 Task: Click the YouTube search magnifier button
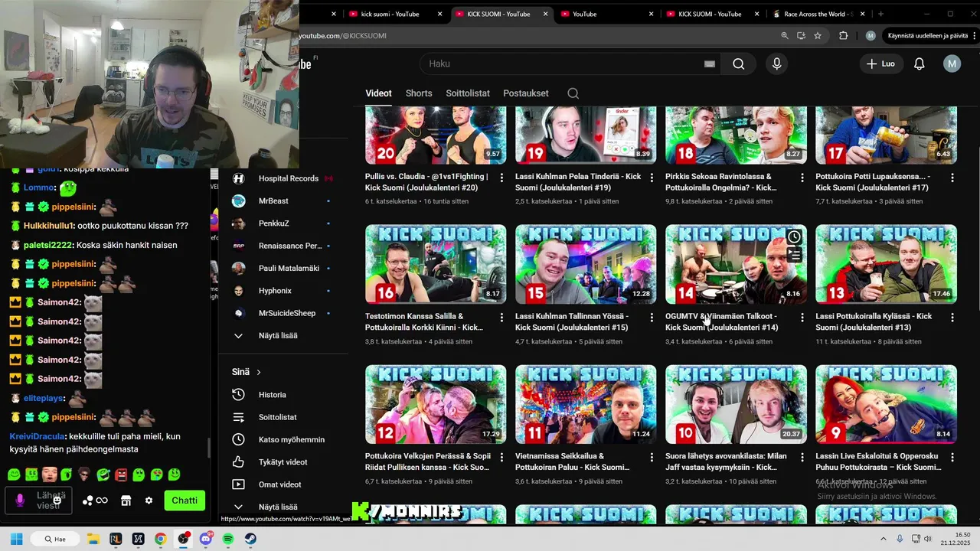pyautogui.click(x=738, y=64)
